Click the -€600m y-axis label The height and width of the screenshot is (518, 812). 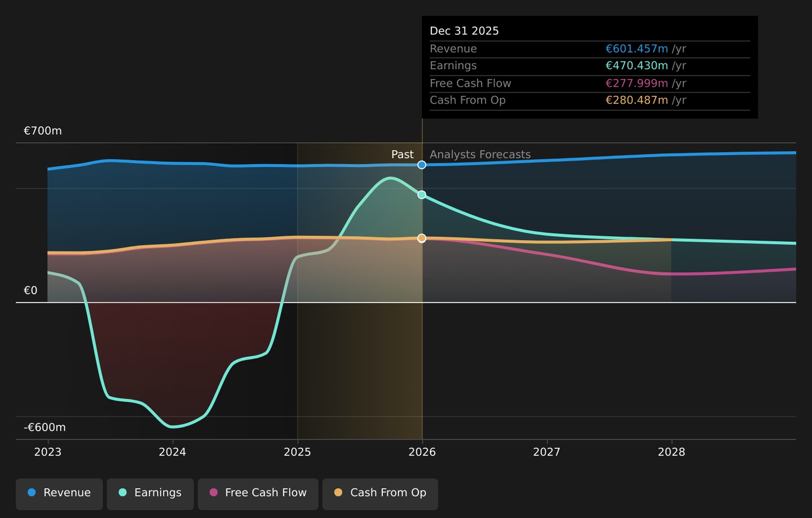coord(45,427)
